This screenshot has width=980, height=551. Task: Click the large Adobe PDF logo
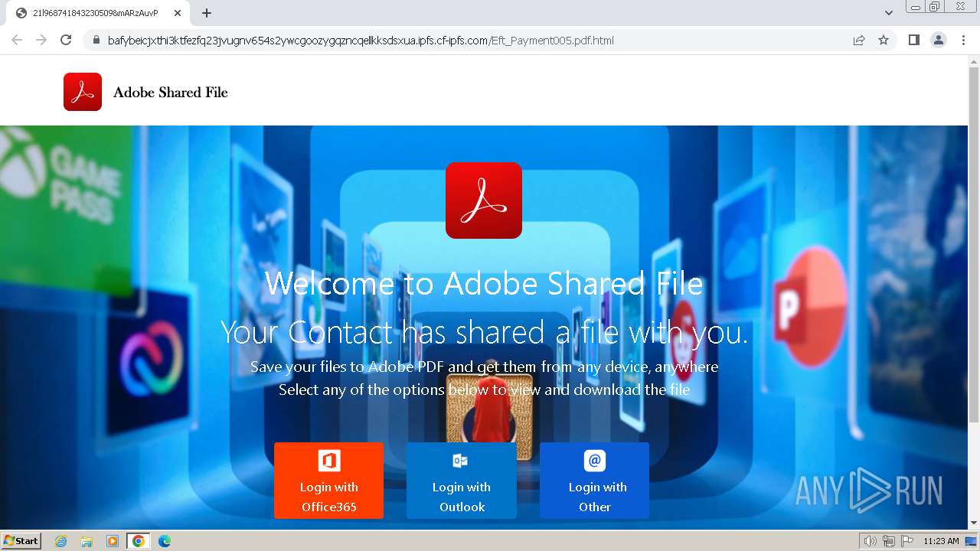484,201
